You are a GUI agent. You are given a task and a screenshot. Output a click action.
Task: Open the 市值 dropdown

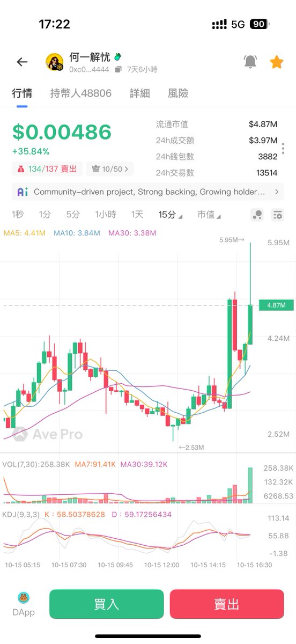(x=209, y=215)
